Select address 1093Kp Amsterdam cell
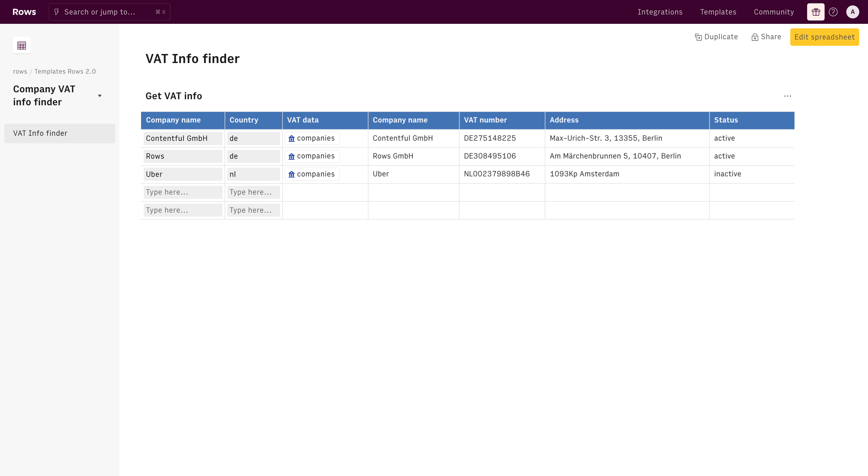 click(x=627, y=174)
